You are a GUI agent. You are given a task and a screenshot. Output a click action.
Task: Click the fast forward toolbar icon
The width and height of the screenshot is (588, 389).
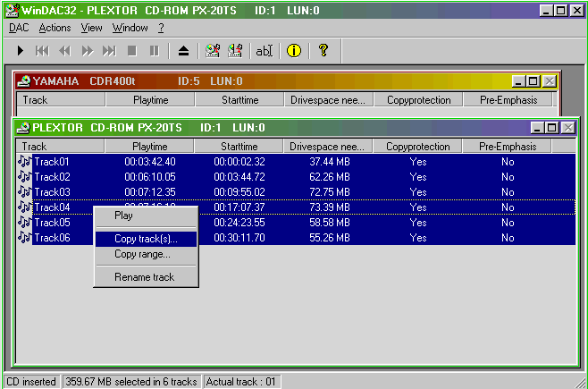pyautogui.click(x=87, y=51)
